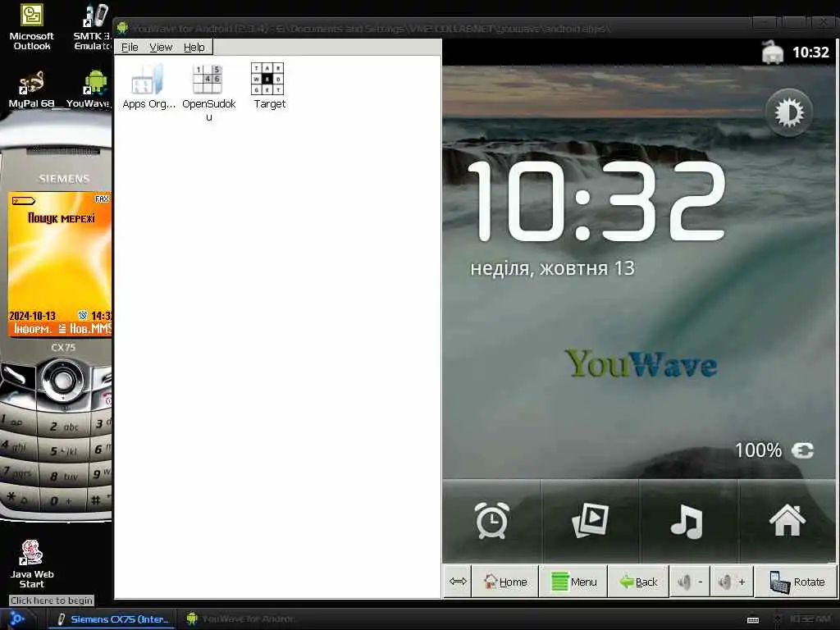The width and height of the screenshot is (840, 630).
Task: Click the Rotate button in YouWave toolbar
Action: 796,582
